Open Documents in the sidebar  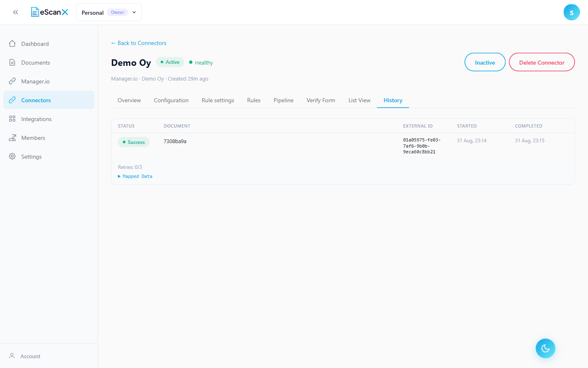[49, 63]
